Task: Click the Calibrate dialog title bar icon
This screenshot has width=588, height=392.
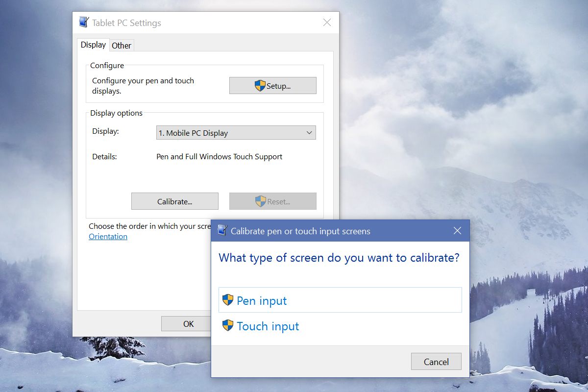Action: tap(222, 231)
